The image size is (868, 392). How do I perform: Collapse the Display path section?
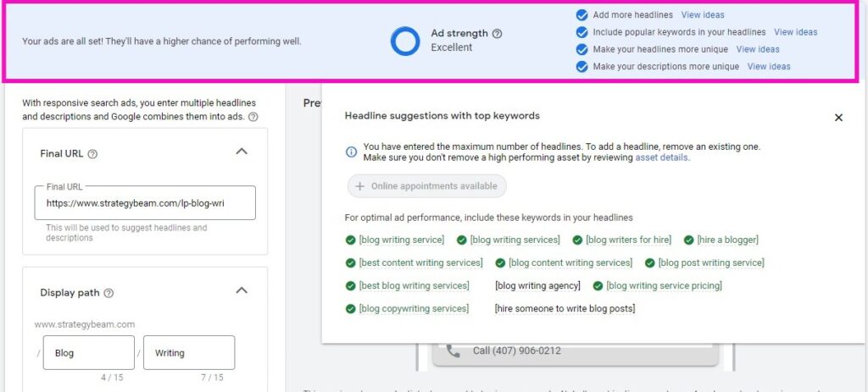[x=242, y=290]
